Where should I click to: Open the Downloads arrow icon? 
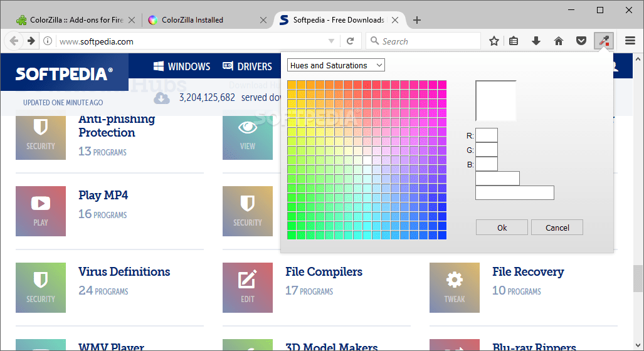[x=536, y=41]
